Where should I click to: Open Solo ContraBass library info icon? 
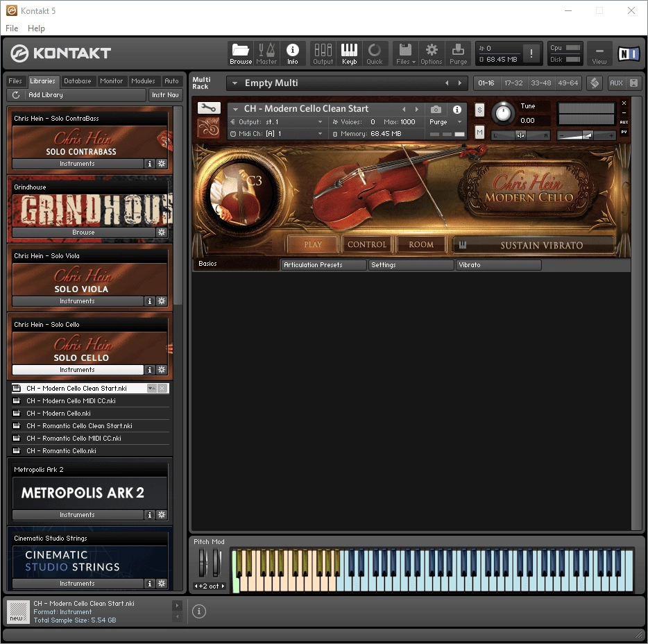150,164
